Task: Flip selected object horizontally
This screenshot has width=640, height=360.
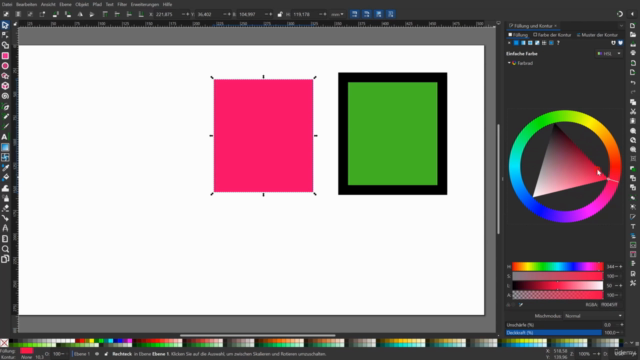Action: (x=80, y=14)
